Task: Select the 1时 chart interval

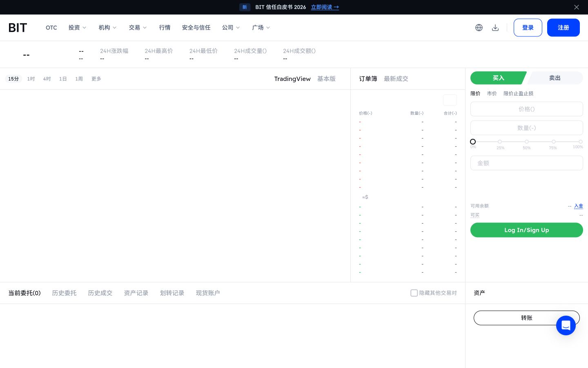Action: pos(31,79)
